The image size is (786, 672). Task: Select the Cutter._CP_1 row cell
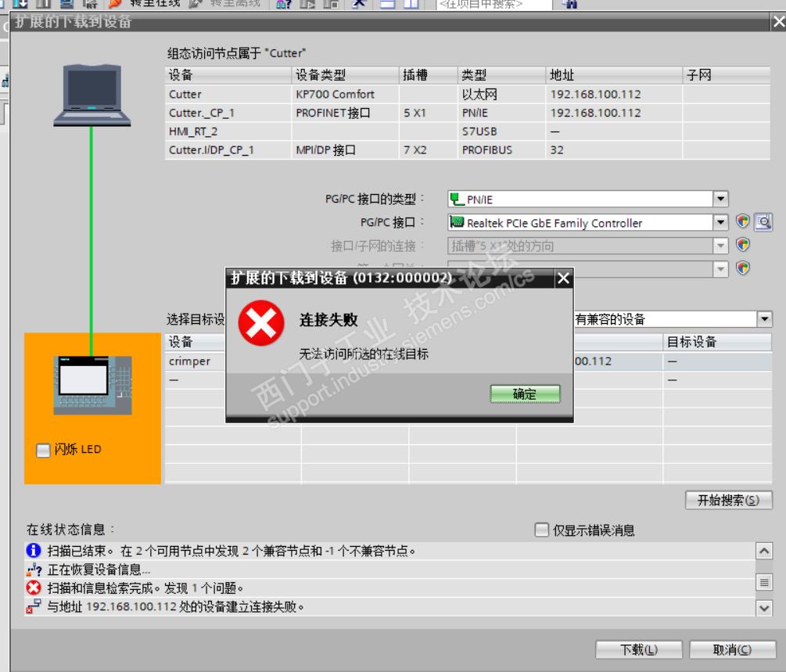(x=228, y=113)
